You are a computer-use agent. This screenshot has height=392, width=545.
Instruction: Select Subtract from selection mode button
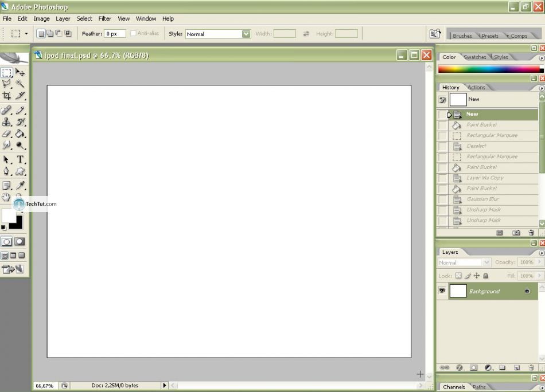[x=59, y=33]
